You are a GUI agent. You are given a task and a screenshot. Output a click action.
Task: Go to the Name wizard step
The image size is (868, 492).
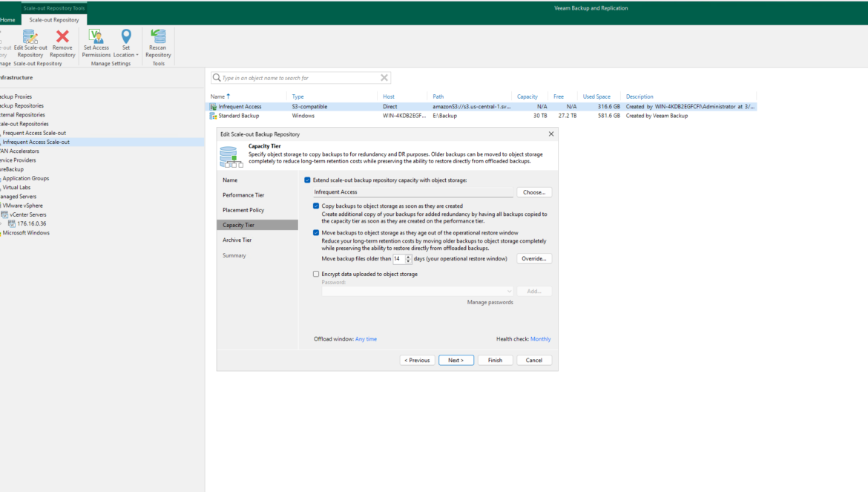230,180
